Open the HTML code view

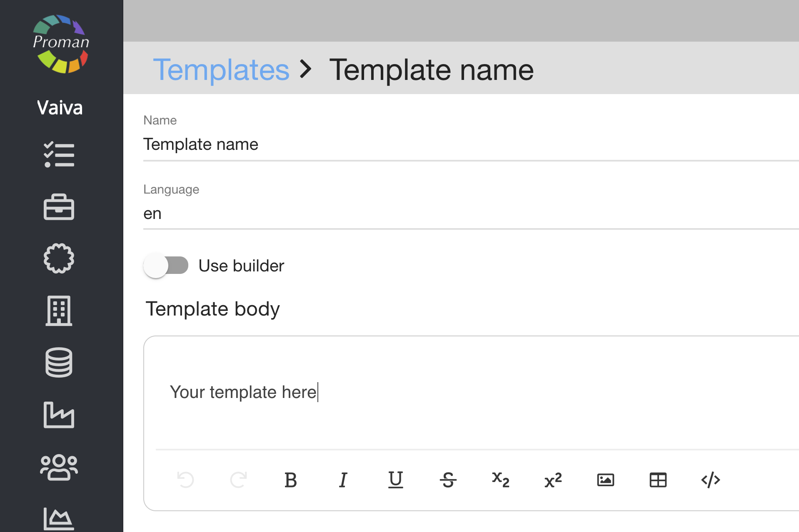pyautogui.click(x=710, y=480)
